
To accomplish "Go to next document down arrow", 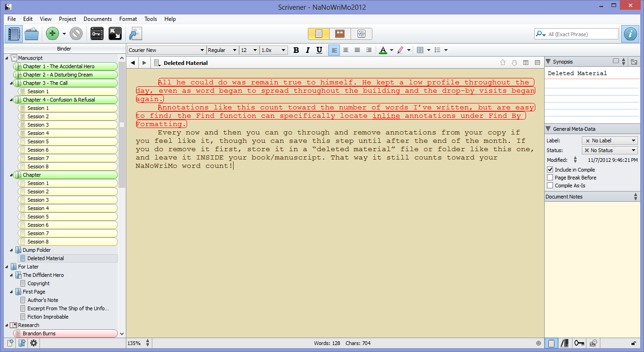I will tap(514, 63).
